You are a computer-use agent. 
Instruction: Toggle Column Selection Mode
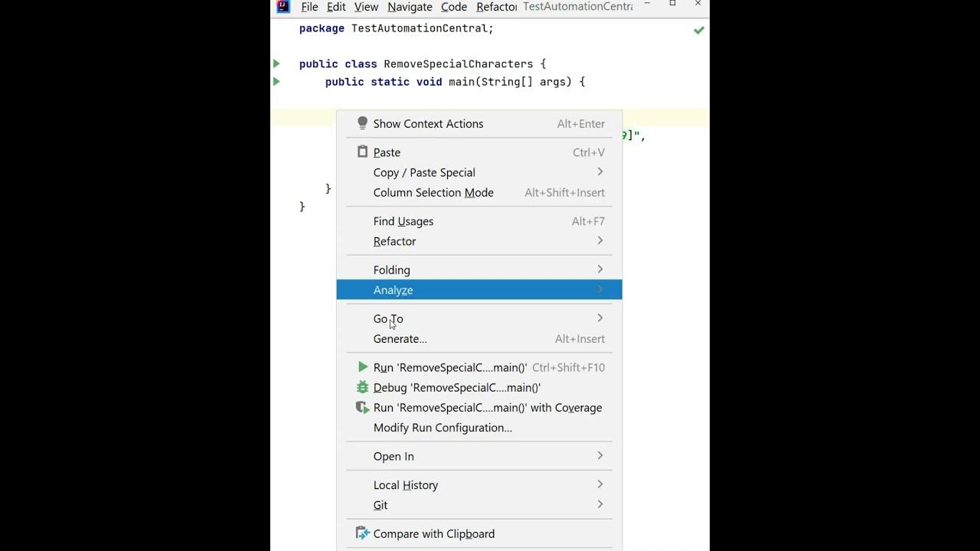coord(433,193)
